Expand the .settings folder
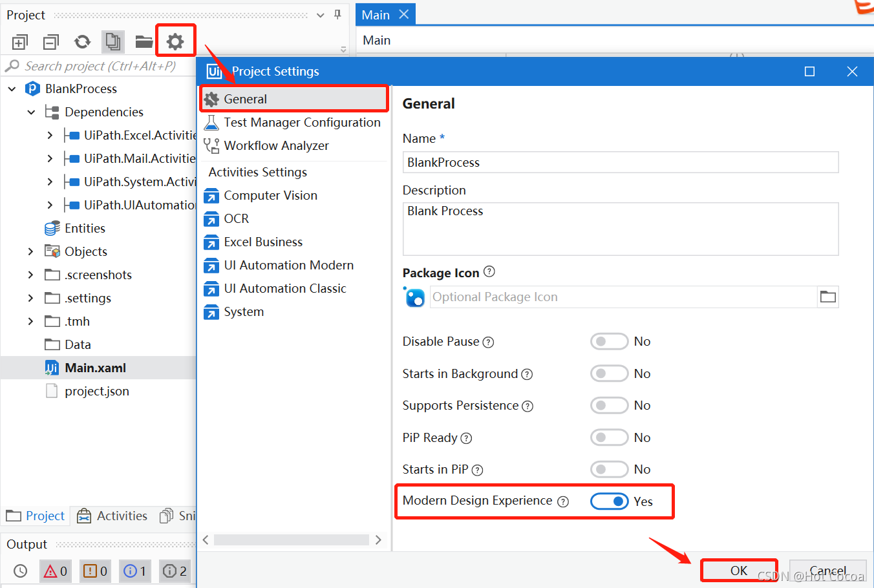The height and width of the screenshot is (588, 874). pyautogui.click(x=30, y=299)
